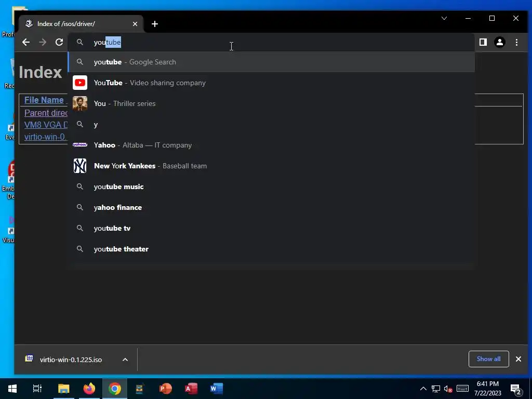The image size is (532, 399).
Task: Click the muted volume tray icon
Action: tap(448, 389)
